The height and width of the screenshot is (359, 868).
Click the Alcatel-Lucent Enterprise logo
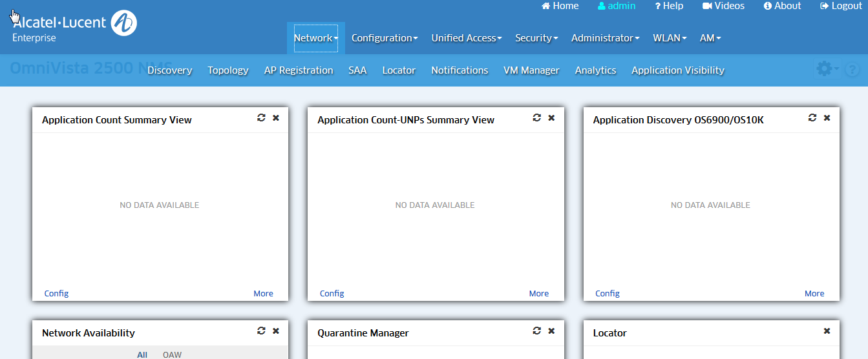(74, 26)
